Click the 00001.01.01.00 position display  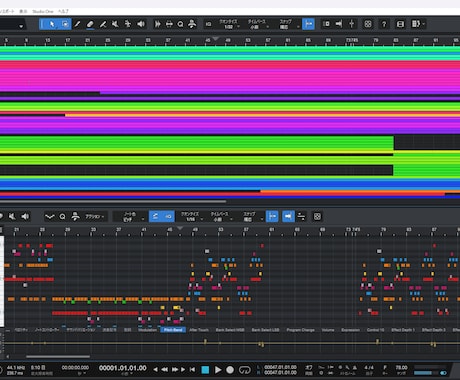tap(123, 368)
